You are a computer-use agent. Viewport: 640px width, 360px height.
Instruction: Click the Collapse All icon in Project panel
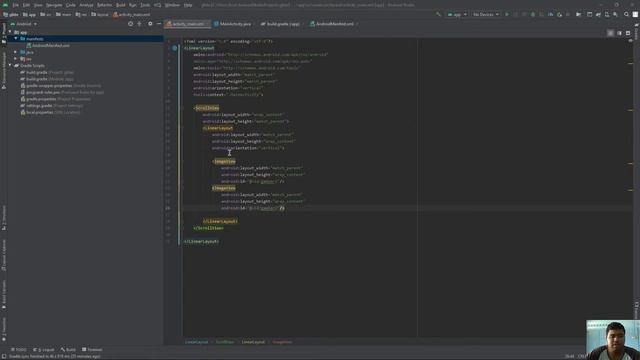tap(140, 24)
